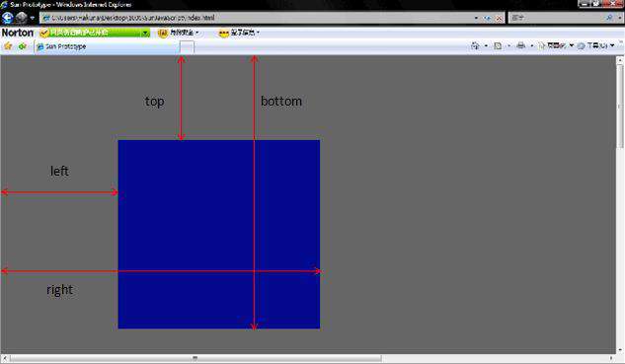This screenshot has width=625, height=364.
Task: Click the grey Forward navigation button
Action: pyautogui.click(x=21, y=18)
